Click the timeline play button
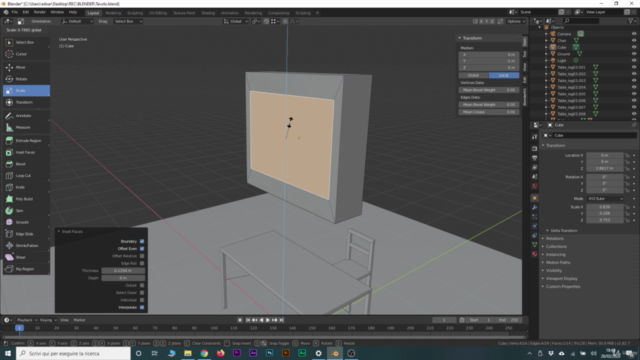The image size is (640, 360). point(268,320)
